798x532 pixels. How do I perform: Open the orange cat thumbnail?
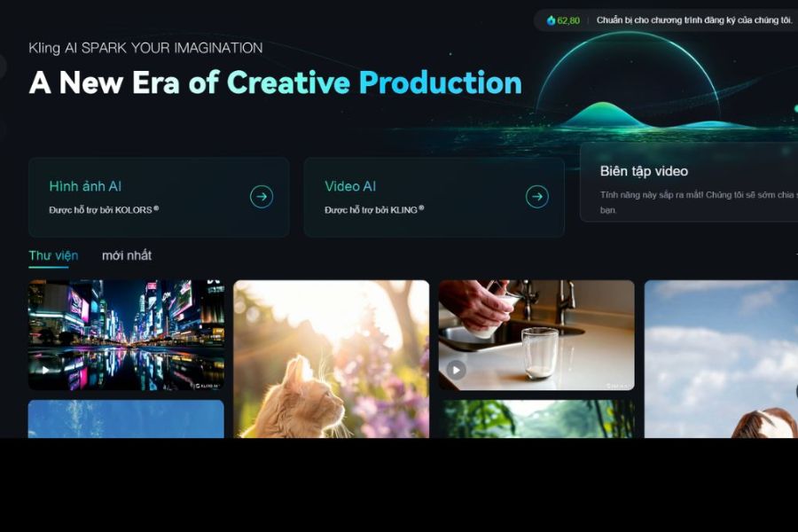[332, 359]
